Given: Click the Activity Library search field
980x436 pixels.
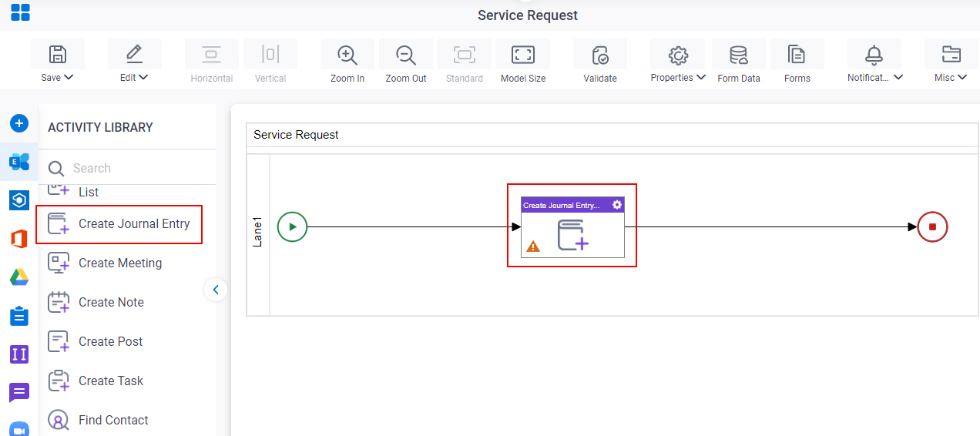Looking at the screenshot, I should coord(127,168).
